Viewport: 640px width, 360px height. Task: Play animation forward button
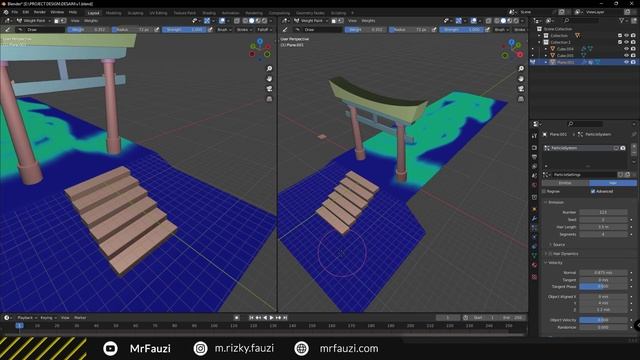[x=271, y=318]
